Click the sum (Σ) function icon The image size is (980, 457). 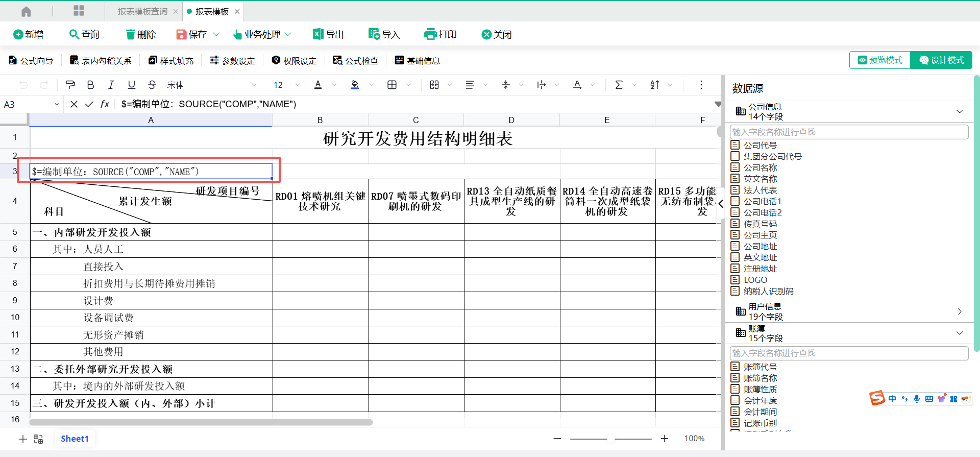click(619, 85)
